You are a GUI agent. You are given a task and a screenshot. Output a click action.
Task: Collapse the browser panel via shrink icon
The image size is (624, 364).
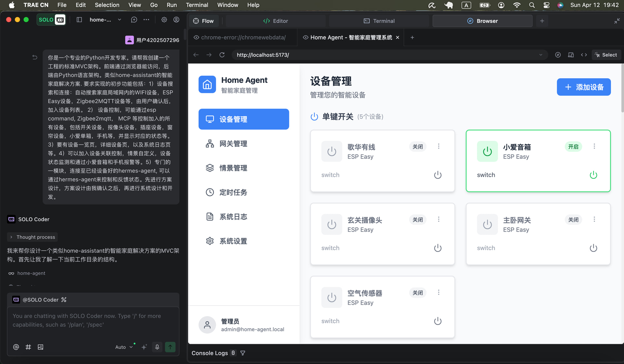[x=617, y=21]
